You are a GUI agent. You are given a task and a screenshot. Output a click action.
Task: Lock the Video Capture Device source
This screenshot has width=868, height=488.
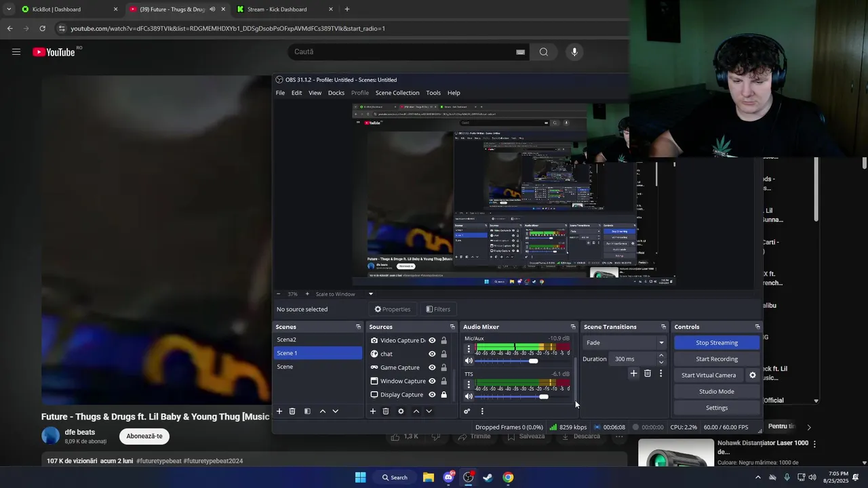tap(444, 340)
